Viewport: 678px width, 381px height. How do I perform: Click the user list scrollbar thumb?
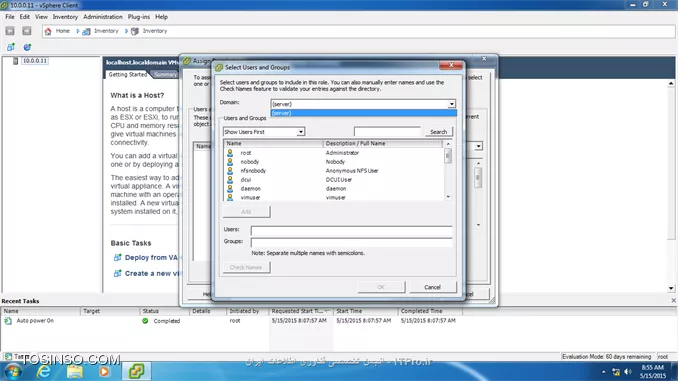click(448, 156)
